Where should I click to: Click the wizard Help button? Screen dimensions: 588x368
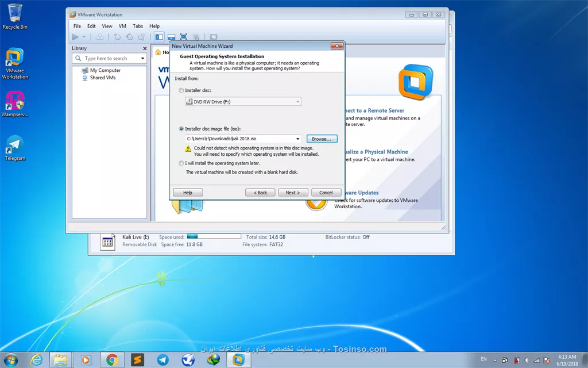188,193
